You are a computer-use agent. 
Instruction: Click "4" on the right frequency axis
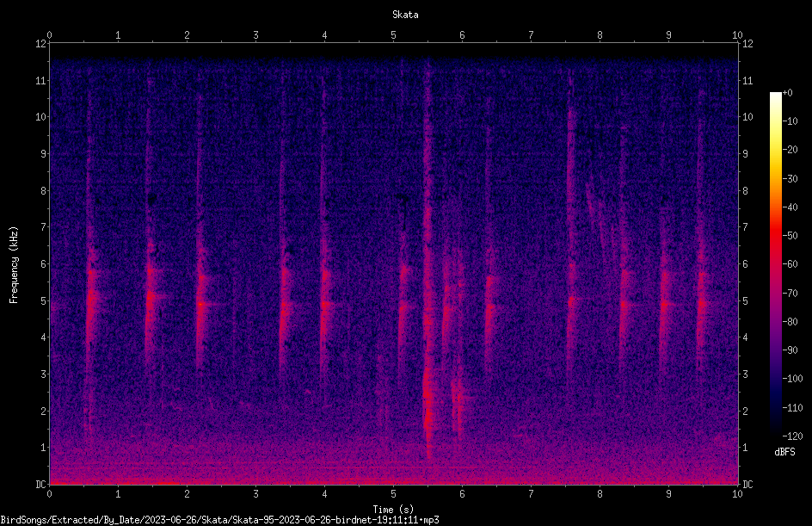click(746, 337)
